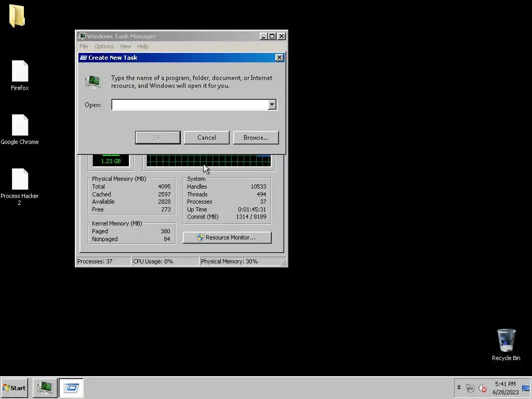Click the Processes: 37 status bar entry
532x399 pixels.
[103, 261]
